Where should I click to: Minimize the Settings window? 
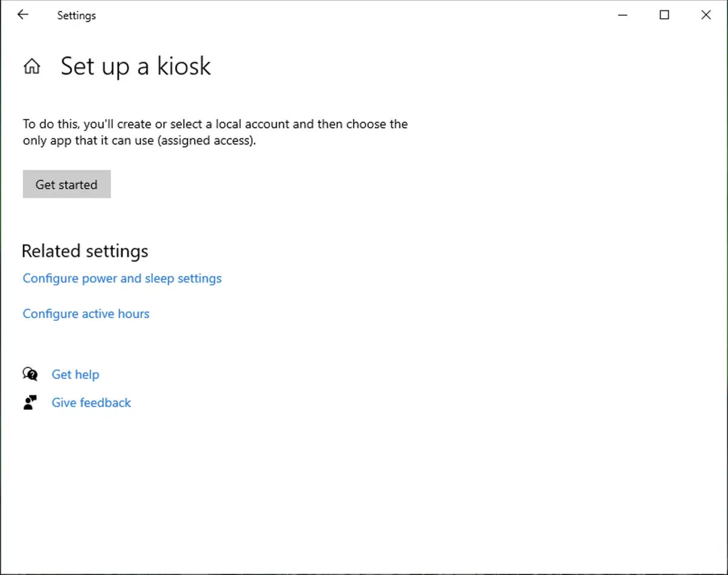coord(622,15)
